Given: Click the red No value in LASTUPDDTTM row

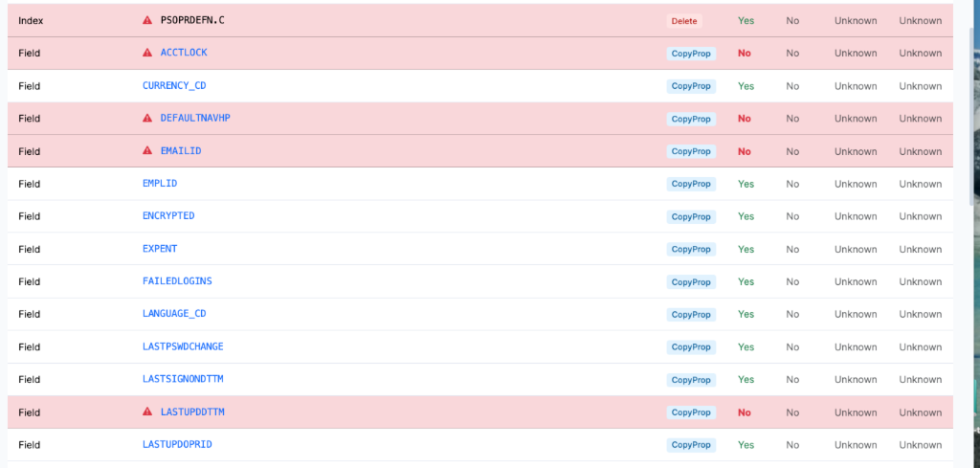Looking at the screenshot, I should click(744, 412).
